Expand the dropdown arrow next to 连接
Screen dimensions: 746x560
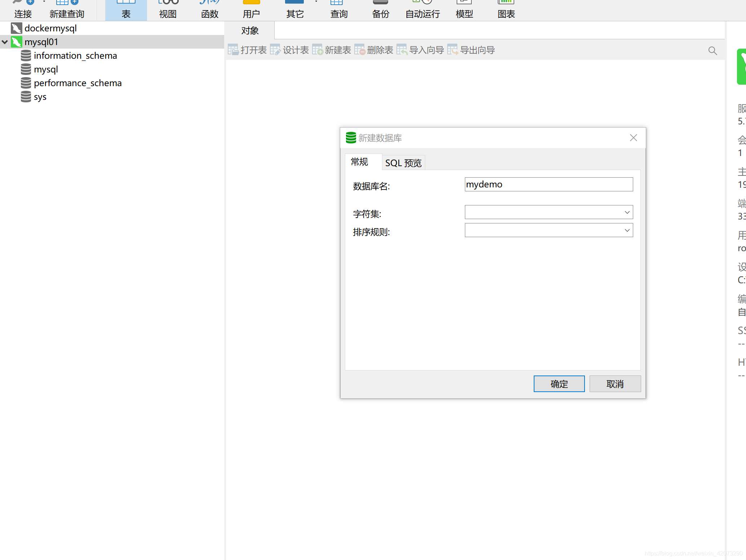(44, 2)
